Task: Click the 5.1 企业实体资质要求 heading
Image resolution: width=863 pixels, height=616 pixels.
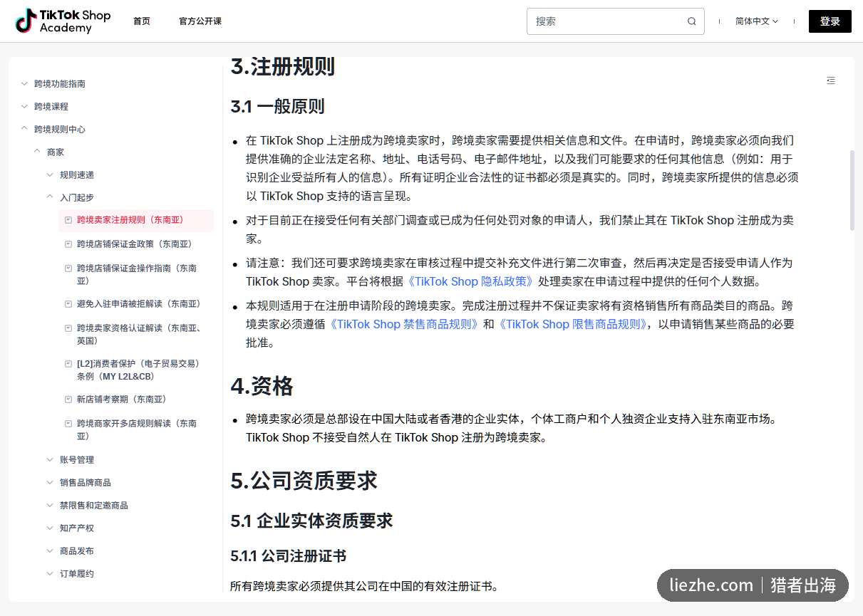Action: [x=311, y=521]
